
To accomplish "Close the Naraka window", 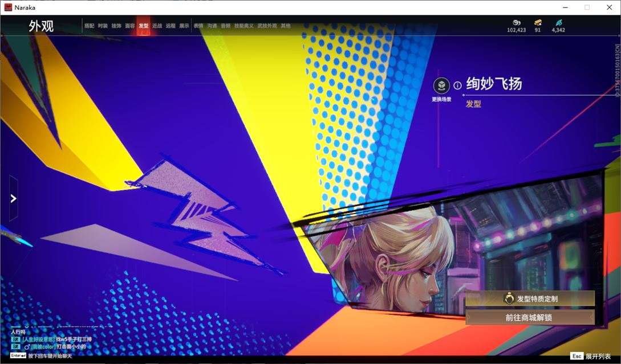I will [x=609, y=7].
